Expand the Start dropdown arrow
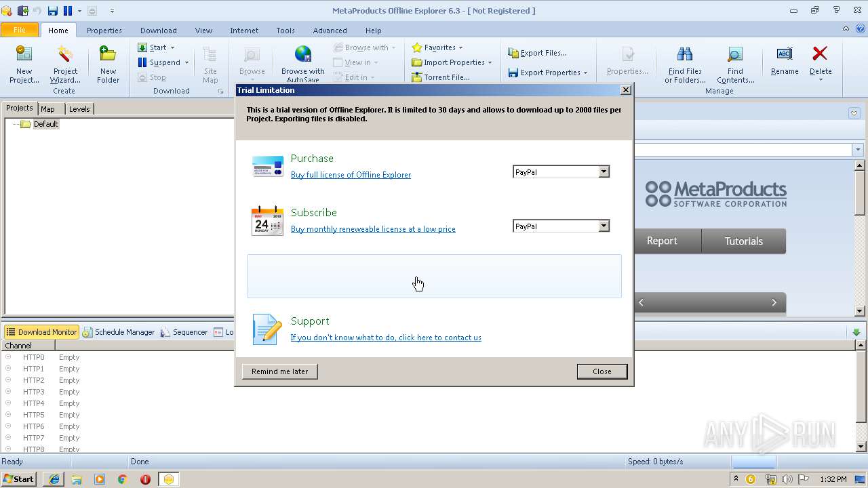This screenshot has height=488, width=868. click(172, 47)
